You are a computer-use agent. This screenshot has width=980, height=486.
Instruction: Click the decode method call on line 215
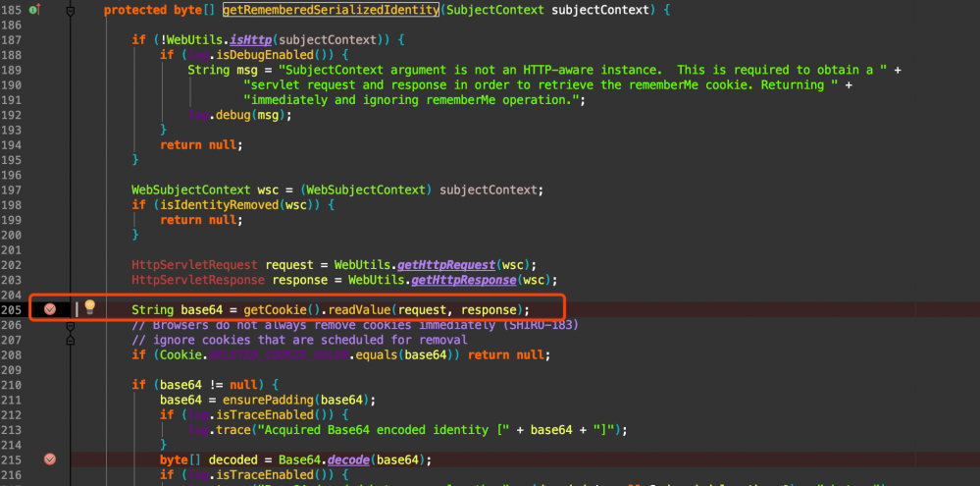tap(348, 459)
